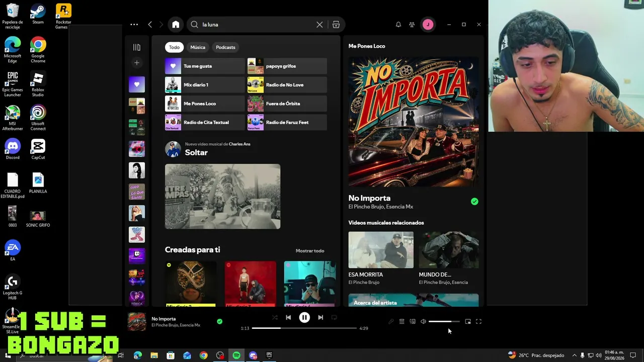Open the Friend Activity icon

[412, 24]
